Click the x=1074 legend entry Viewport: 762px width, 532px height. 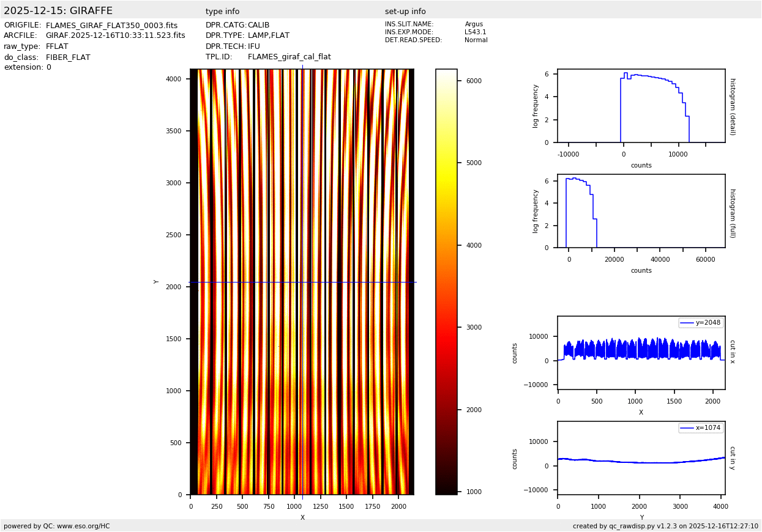tap(701, 428)
